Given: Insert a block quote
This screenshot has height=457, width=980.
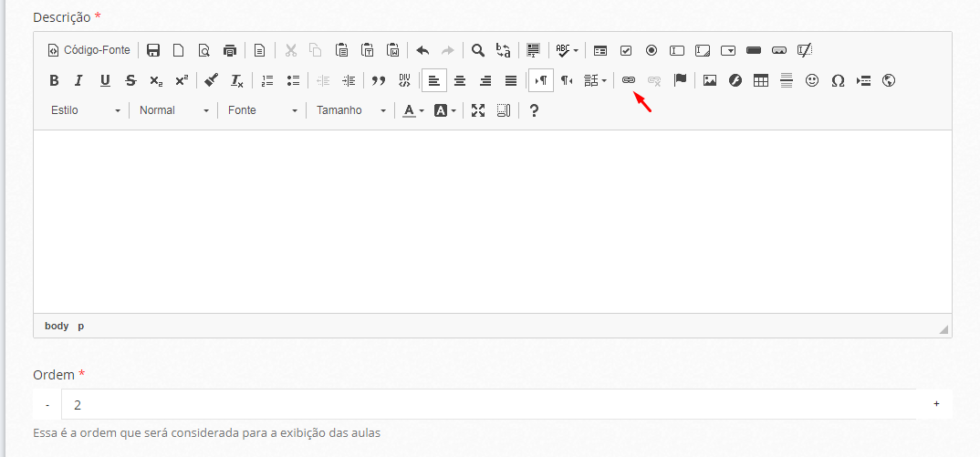Looking at the screenshot, I should click(378, 80).
